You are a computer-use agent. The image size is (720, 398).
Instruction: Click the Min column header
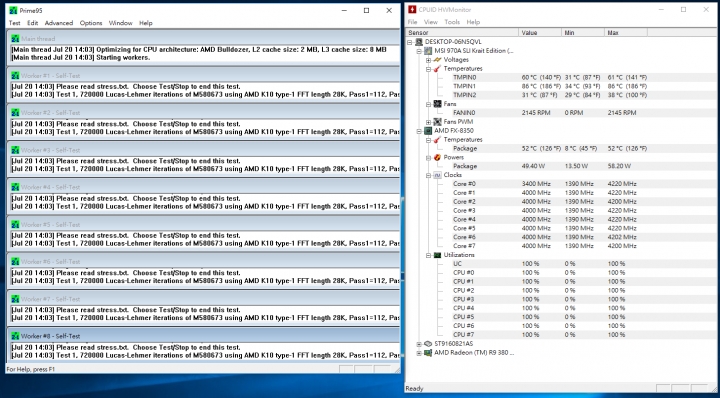(583, 33)
